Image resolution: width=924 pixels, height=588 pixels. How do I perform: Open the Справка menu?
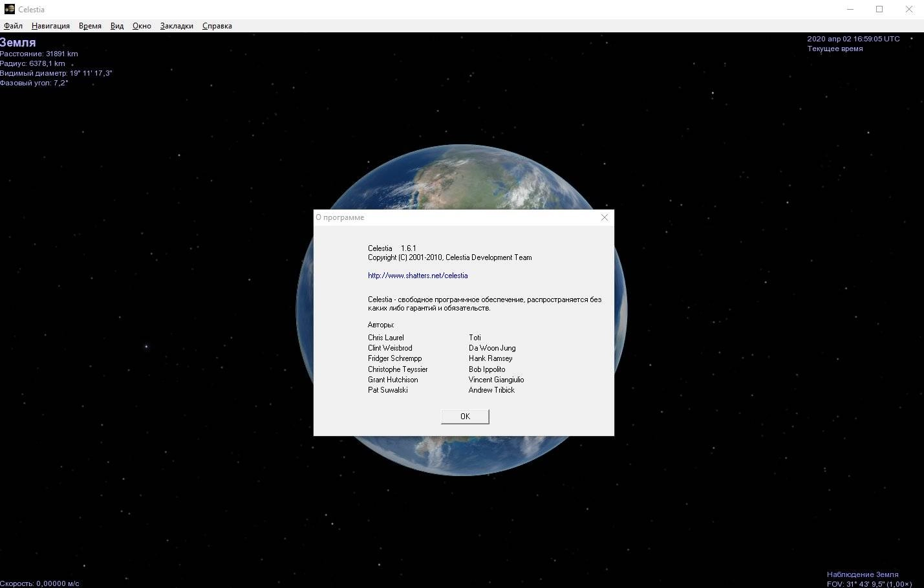pyautogui.click(x=217, y=26)
